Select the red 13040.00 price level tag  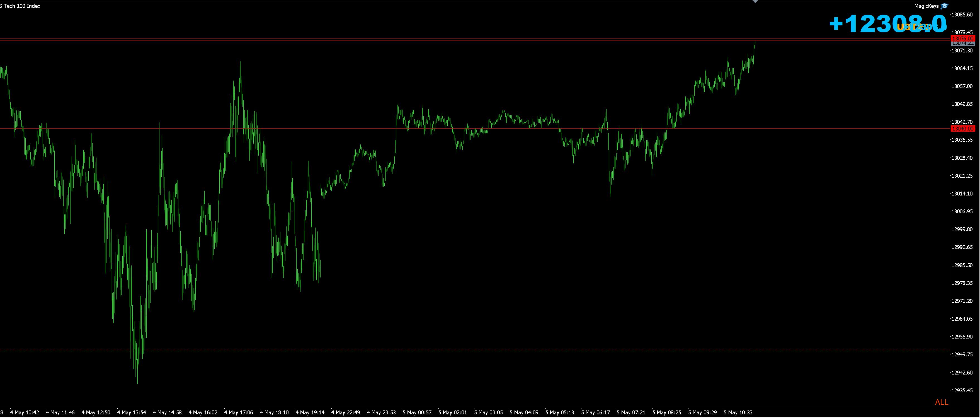coord(962,129)
